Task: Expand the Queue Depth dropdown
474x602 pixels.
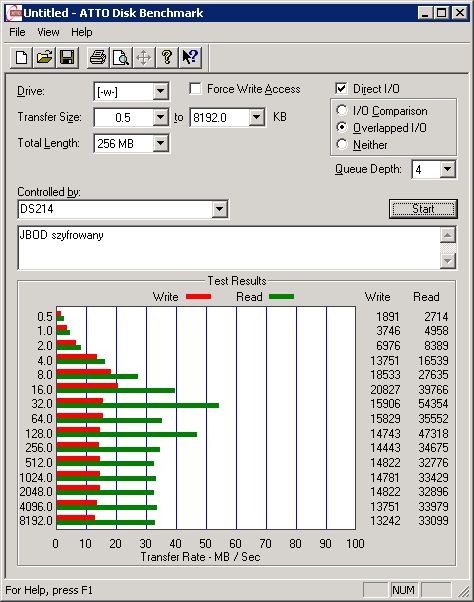Action: tap(447, 169)
